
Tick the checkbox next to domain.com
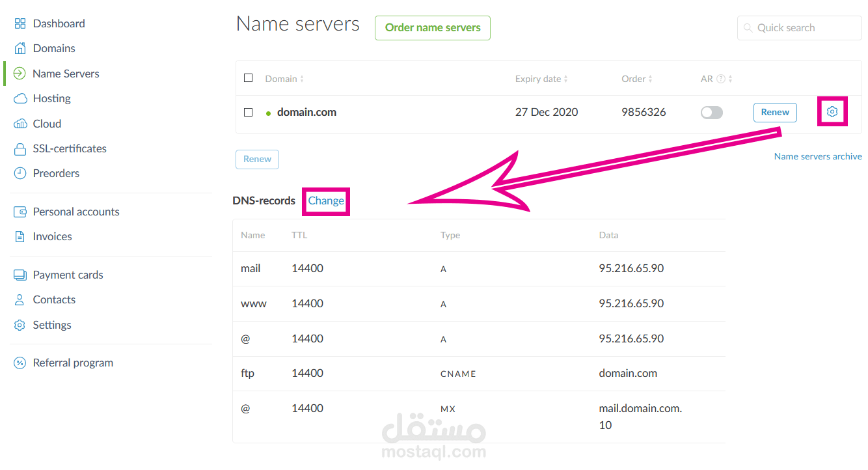pos(248,112)
